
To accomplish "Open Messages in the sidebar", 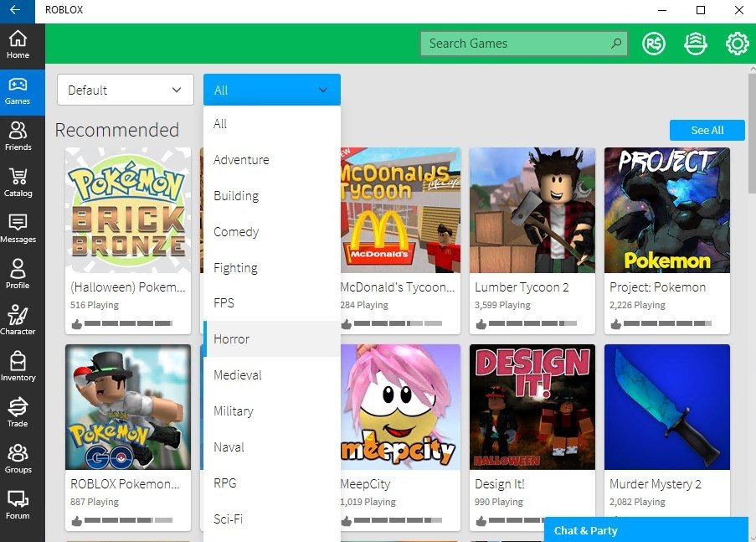I will point(18,230).
